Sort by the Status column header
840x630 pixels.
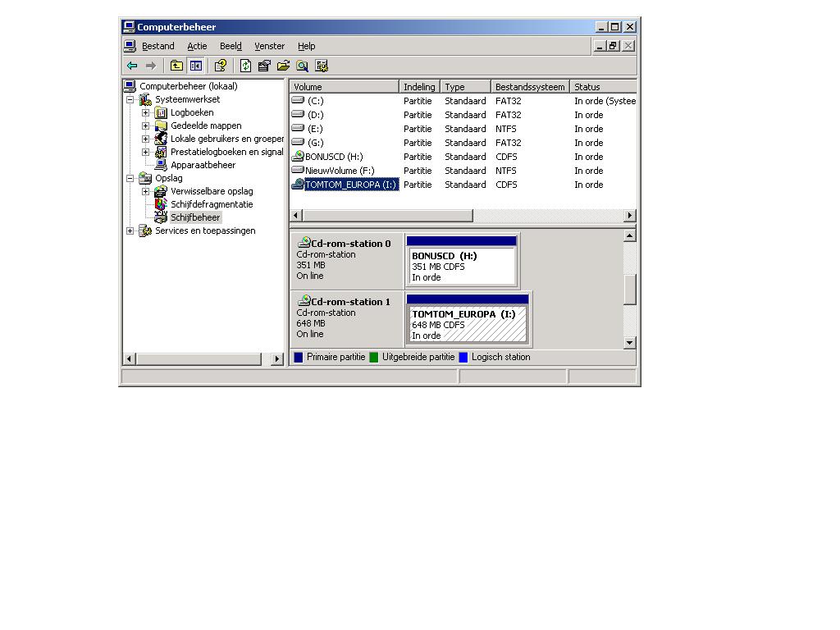click(604, 86)
